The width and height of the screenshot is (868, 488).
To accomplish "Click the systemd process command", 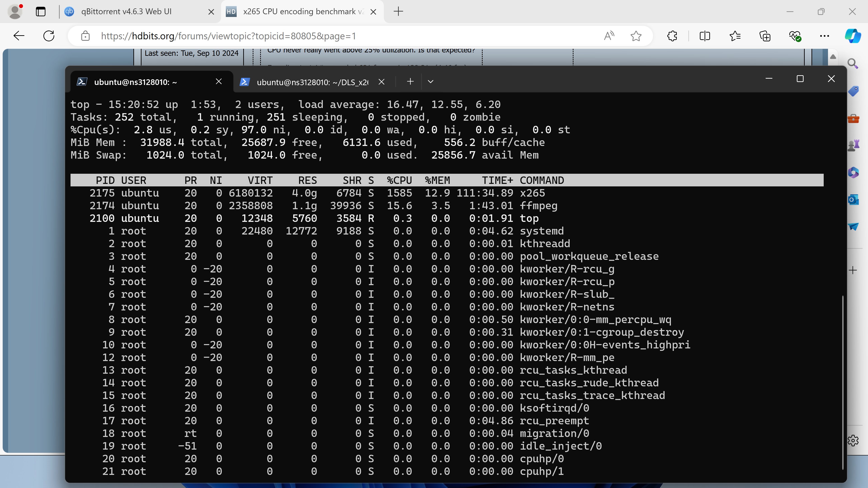I will 542,231.
